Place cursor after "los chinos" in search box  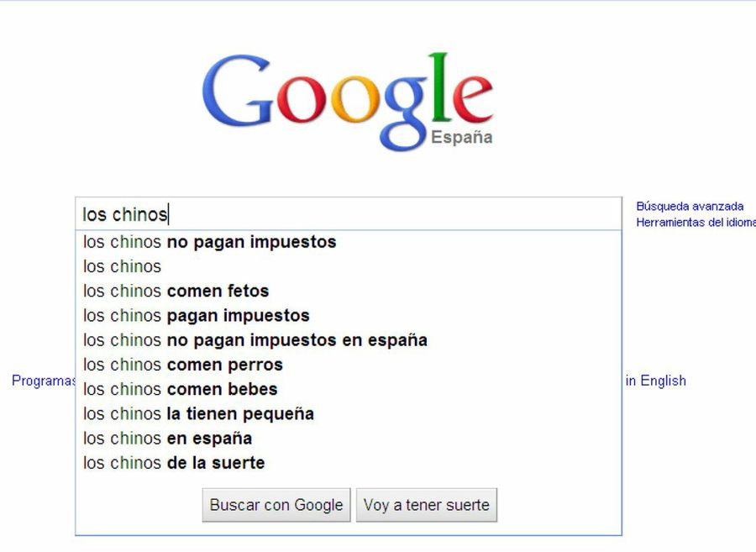(168, 213)
